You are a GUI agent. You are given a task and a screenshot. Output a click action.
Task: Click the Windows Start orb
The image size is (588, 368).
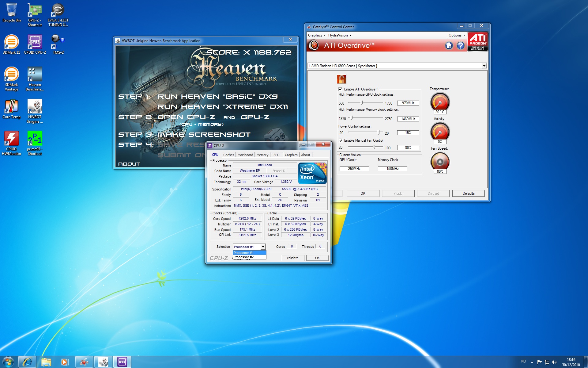(x=8, y=362)
